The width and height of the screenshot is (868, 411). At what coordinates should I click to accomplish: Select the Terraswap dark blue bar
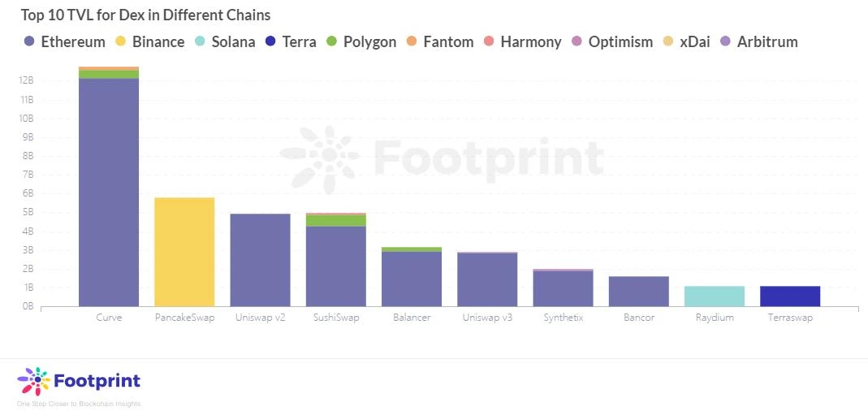pos(790,296)
